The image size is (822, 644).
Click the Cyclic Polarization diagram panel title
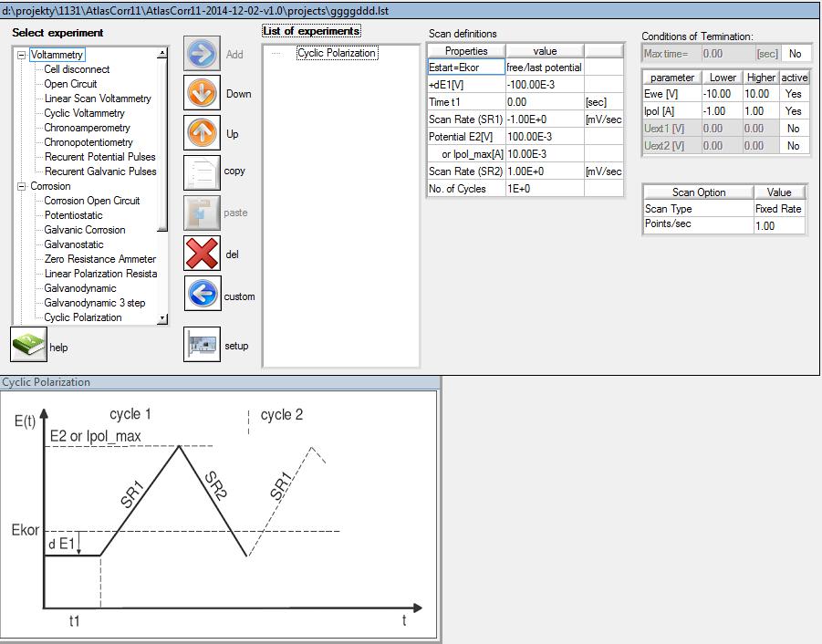(47, 382)
